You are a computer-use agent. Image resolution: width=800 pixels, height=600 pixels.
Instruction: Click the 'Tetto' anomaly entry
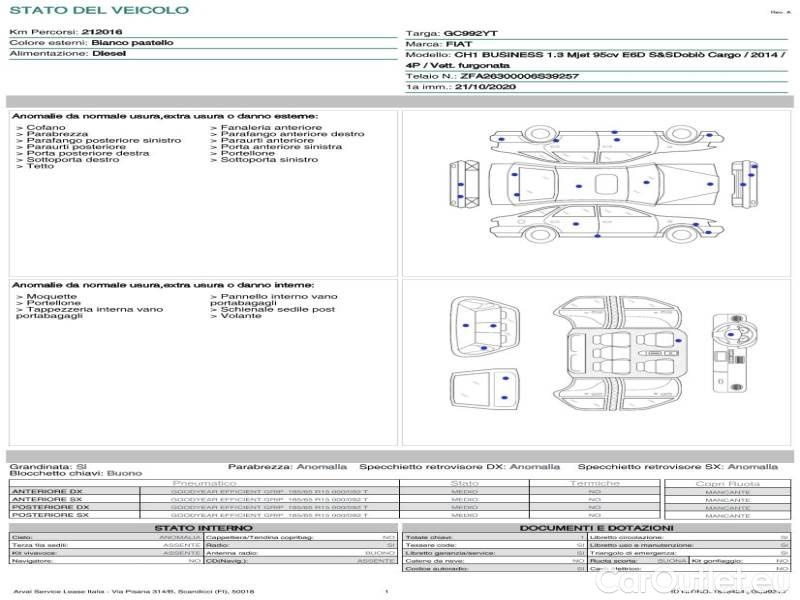[x=35, y=166]
